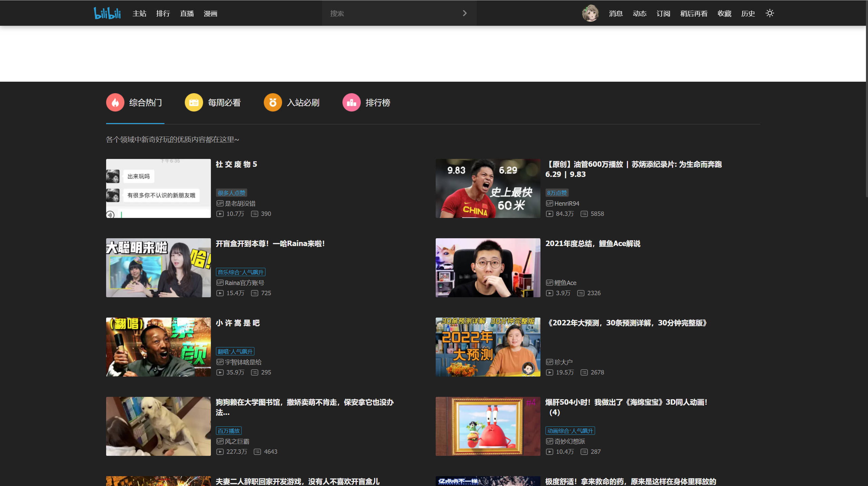This screenshot has width=868, height=486.
Task: Click the play count icon next to 227.3万
Action: click(220, 452)
